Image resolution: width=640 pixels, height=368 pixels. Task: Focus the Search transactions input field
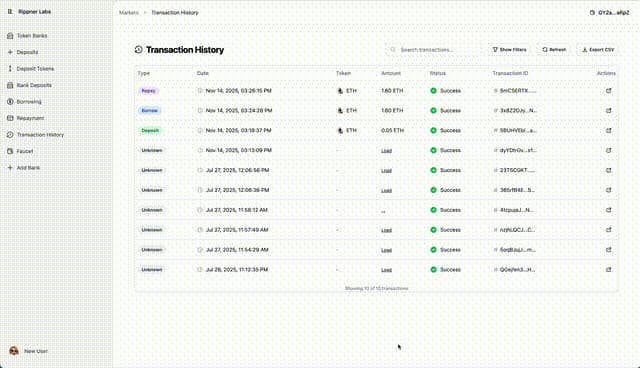434,50
